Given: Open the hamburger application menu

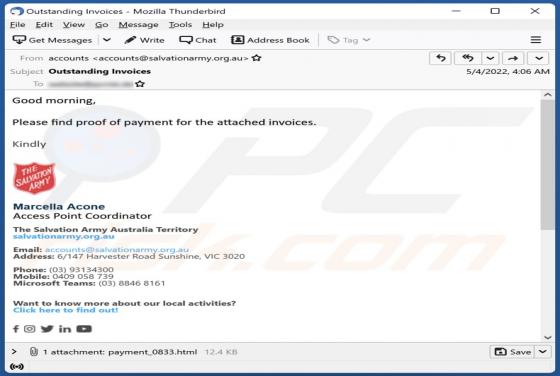Looking at the screenshot, I should click(x=536, y=40).
